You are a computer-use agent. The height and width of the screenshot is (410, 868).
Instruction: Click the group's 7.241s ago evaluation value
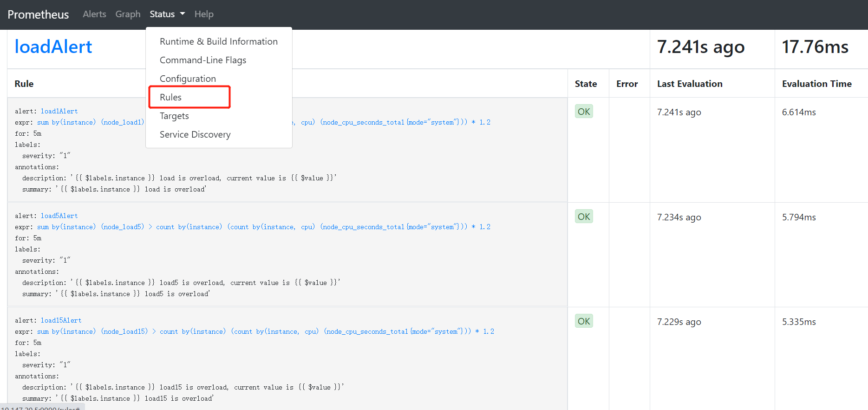[701, 47]
